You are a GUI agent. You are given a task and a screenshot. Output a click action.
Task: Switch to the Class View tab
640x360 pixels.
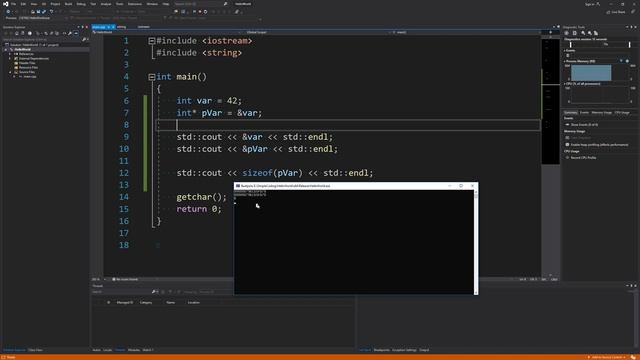35,350
